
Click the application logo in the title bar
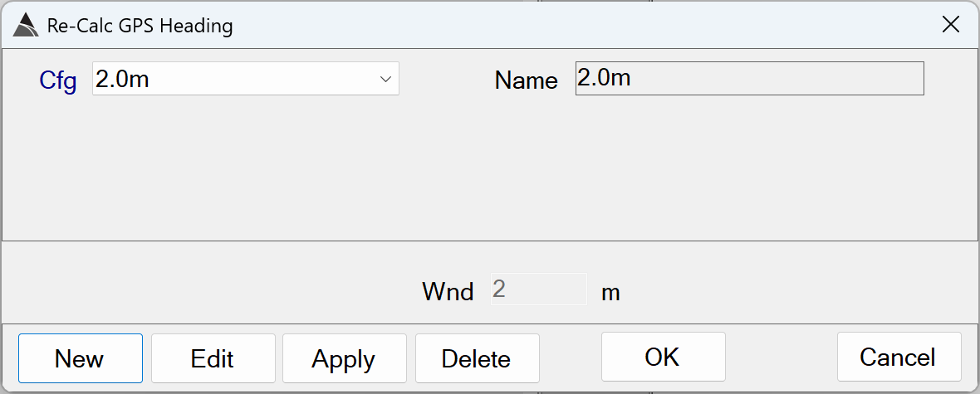click(27, 26)
